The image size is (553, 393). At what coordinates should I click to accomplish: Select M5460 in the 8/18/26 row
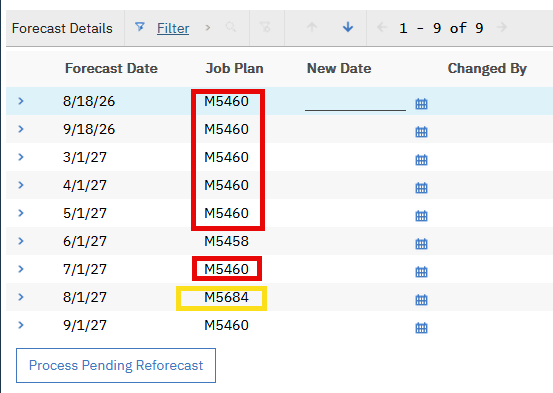pyautogui.click(x=226, y=101)
